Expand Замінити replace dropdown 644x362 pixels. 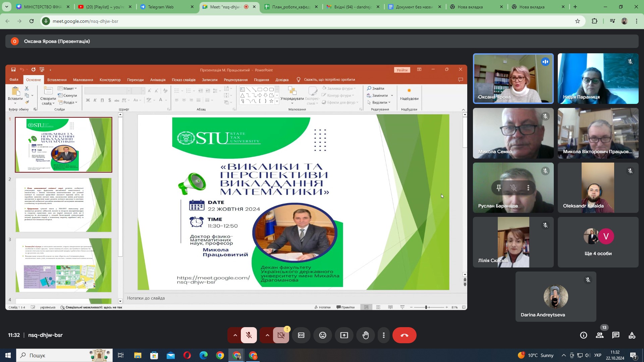pos(392,96)
